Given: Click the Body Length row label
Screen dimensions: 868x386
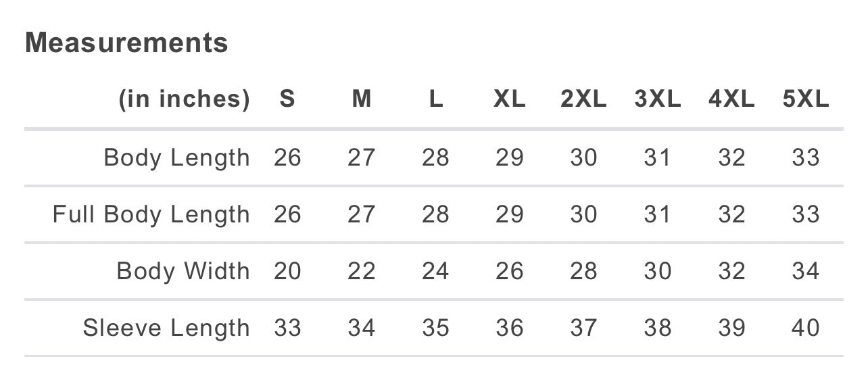Looking at the screenshot, I should coord(176,158).
